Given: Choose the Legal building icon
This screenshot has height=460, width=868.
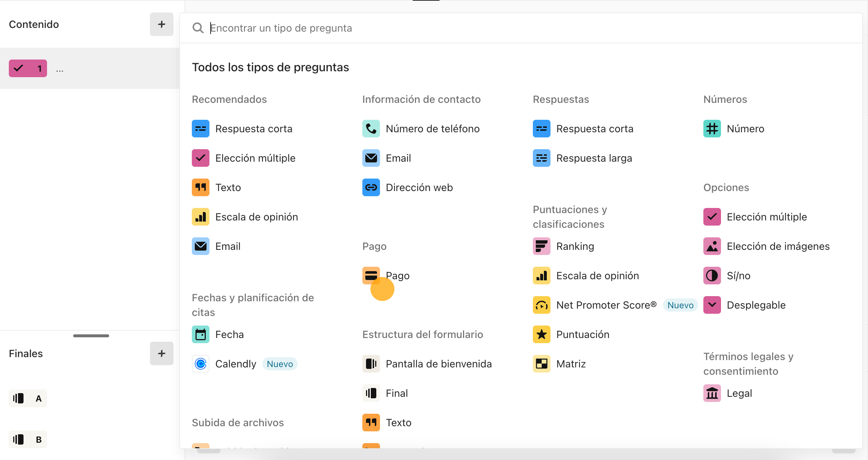Looking at the screenshot, I should 712,393.
